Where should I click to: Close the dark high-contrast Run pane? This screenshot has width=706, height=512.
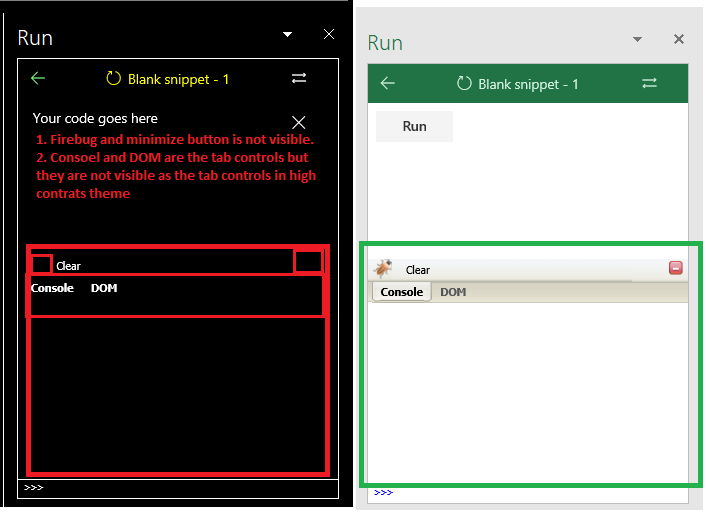329,34
